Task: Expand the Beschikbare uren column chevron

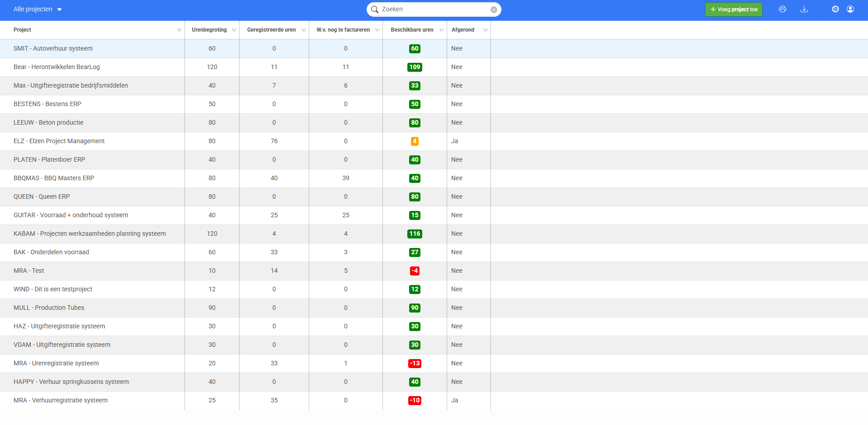Action: click(x=441, y=30)
